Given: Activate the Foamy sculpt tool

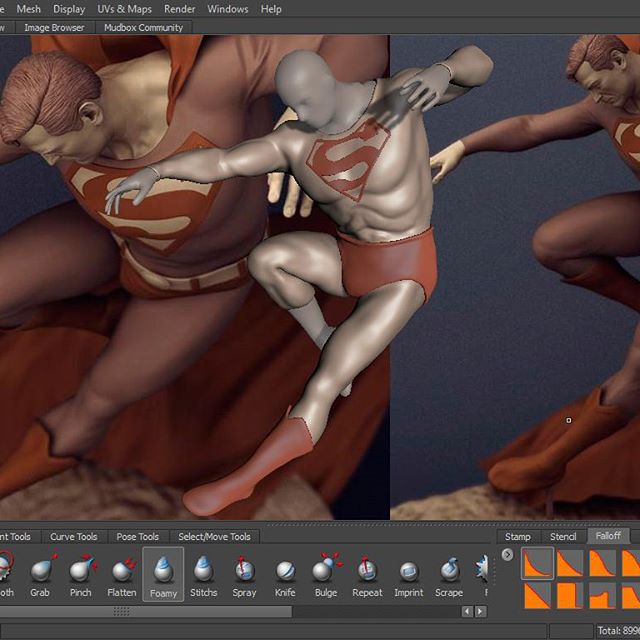Looking at the screenshot, I should pyautogui.click(x=163, y=572).
